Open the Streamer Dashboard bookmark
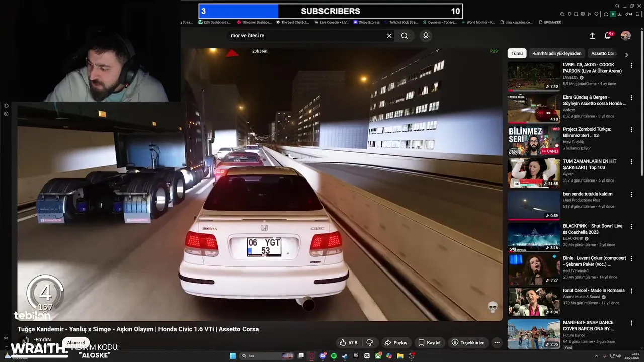 254,22
